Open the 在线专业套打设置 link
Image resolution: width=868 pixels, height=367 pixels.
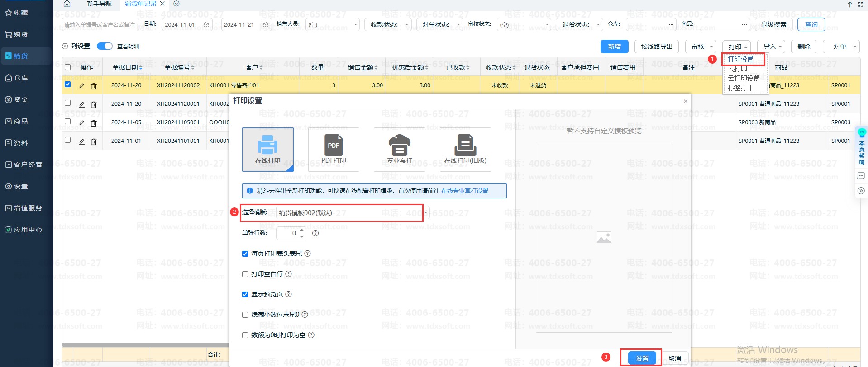[x=465, y=191]
